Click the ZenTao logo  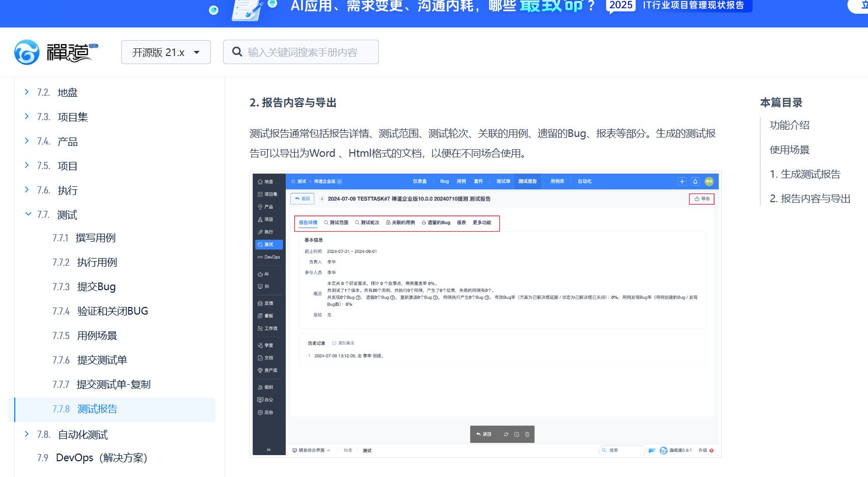coord(56,52)
